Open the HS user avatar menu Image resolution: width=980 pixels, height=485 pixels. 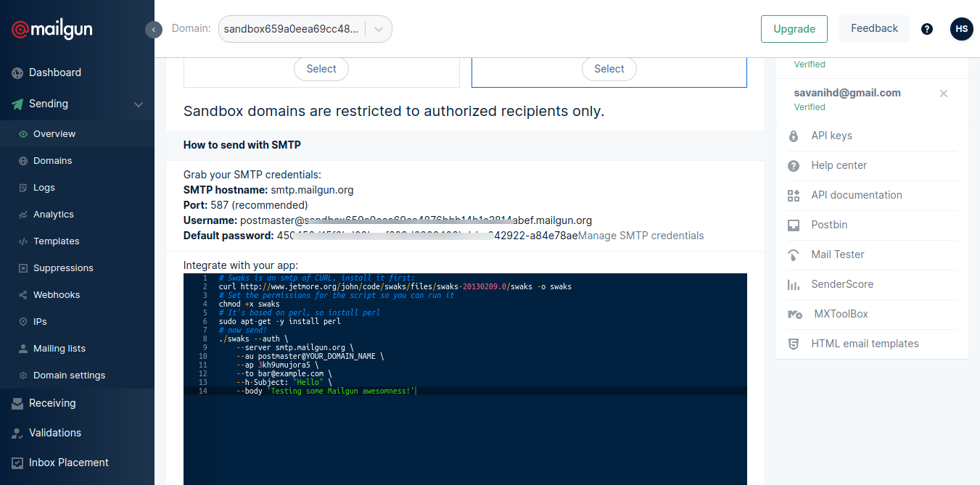coord(961,29)
